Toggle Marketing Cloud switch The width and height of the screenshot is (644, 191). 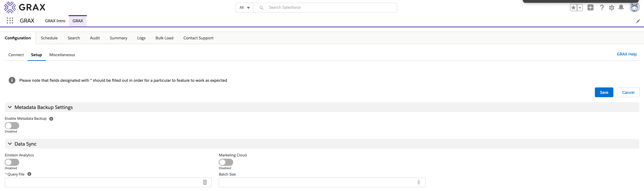[226, 162]
